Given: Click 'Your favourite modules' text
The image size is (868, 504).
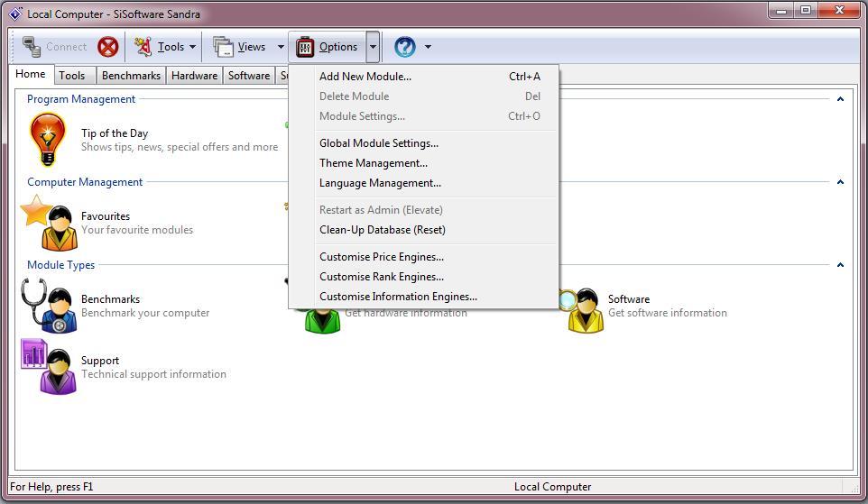Looking at the screenshot, I should tap(137, 230).
